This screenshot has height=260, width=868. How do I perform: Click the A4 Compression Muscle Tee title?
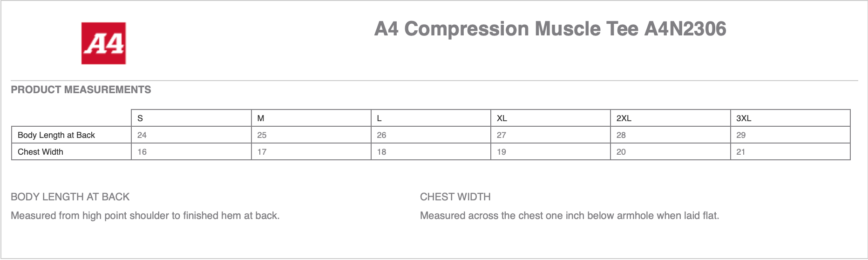point(550,29)
